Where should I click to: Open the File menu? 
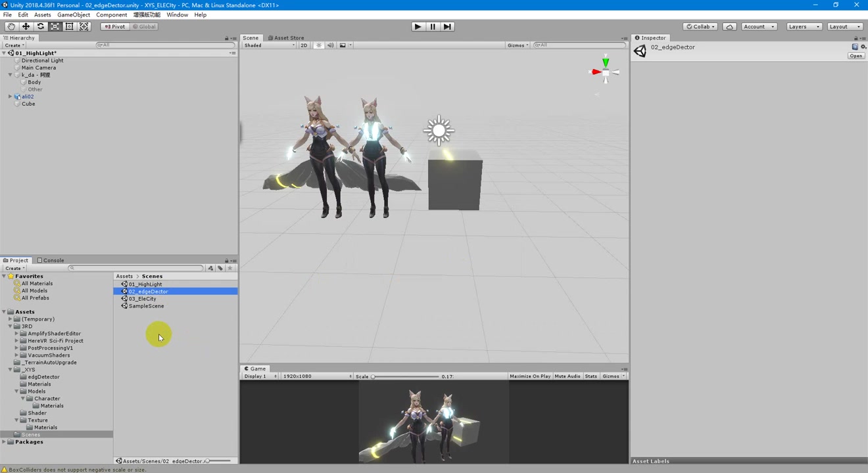[7, 14]
